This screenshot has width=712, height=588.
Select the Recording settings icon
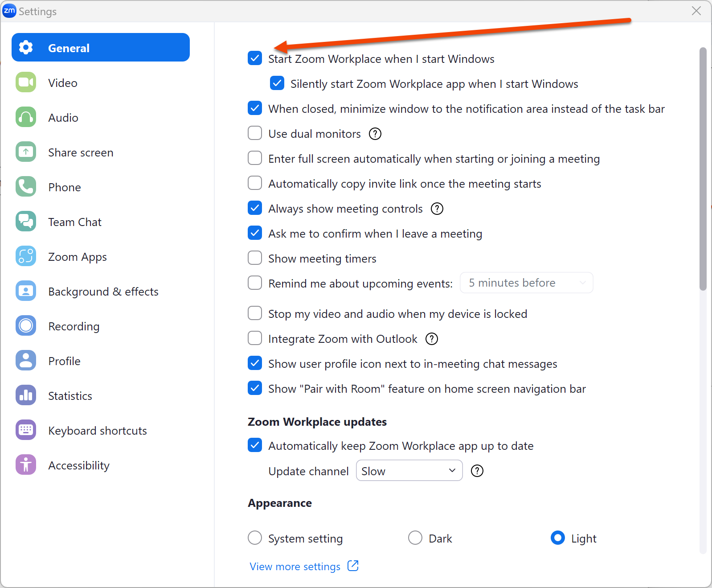(x=25, y=326)
